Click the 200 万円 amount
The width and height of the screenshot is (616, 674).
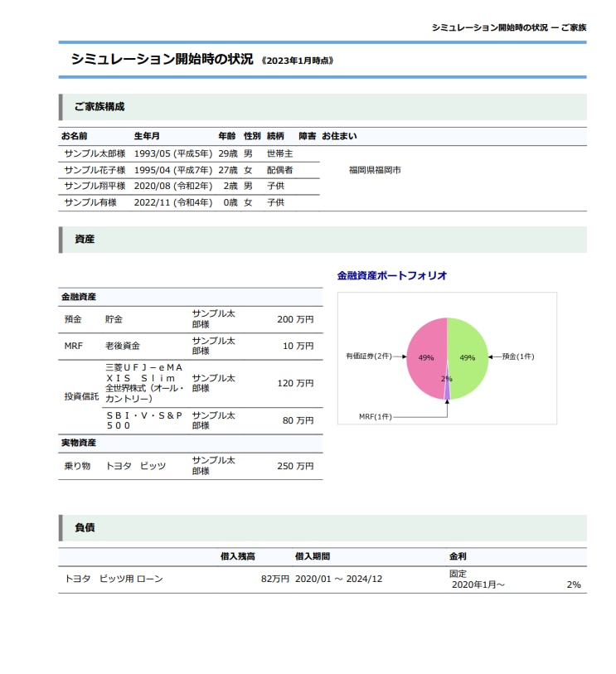point(295,319)
